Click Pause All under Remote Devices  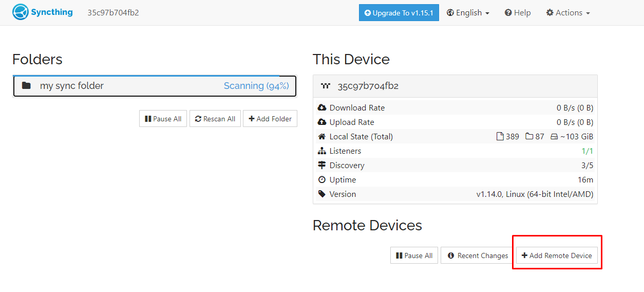tap(414, 255)
